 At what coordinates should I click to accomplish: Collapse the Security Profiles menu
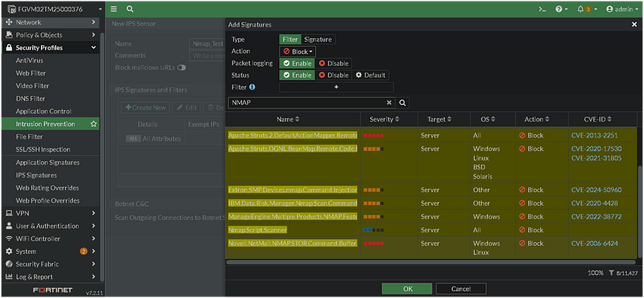point(52,48)
